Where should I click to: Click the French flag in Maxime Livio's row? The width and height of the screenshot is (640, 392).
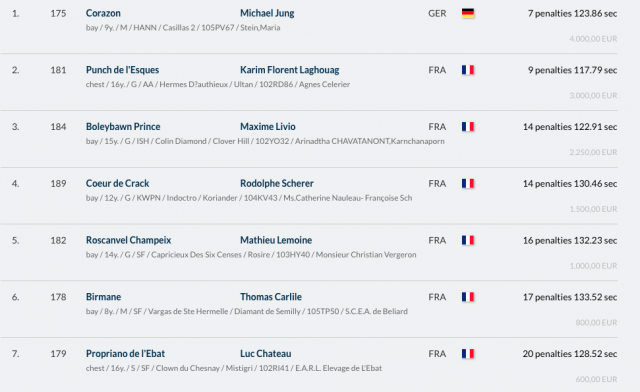click(468, 127)
